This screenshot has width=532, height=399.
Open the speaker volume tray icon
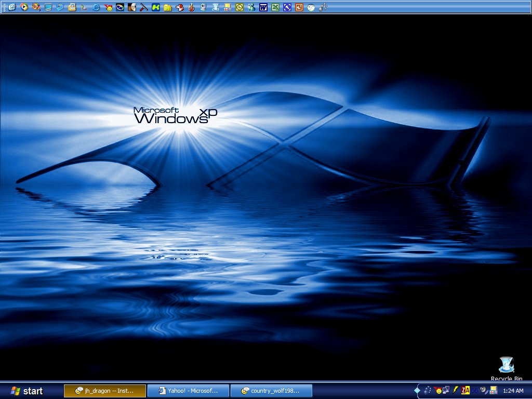(484, 391)
